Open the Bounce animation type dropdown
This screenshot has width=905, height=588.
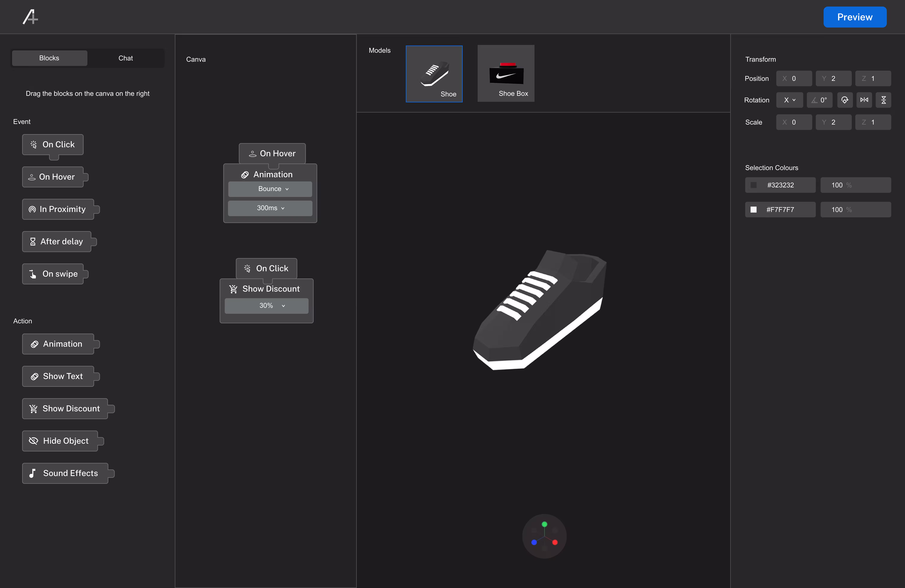click(270, 189)
